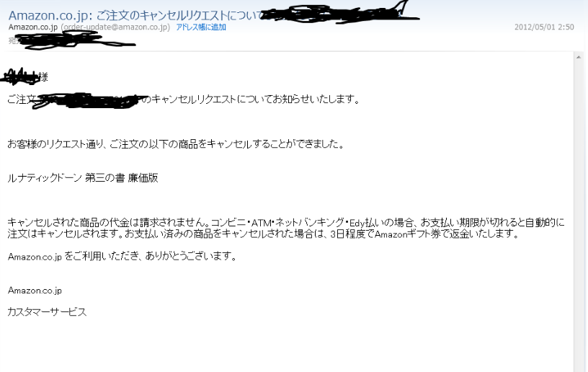The height and width of the screenshot is (372, 588).
Task: Click the line Amazon.co.jp をご利用いただき
Action: [x=122, y=257]
